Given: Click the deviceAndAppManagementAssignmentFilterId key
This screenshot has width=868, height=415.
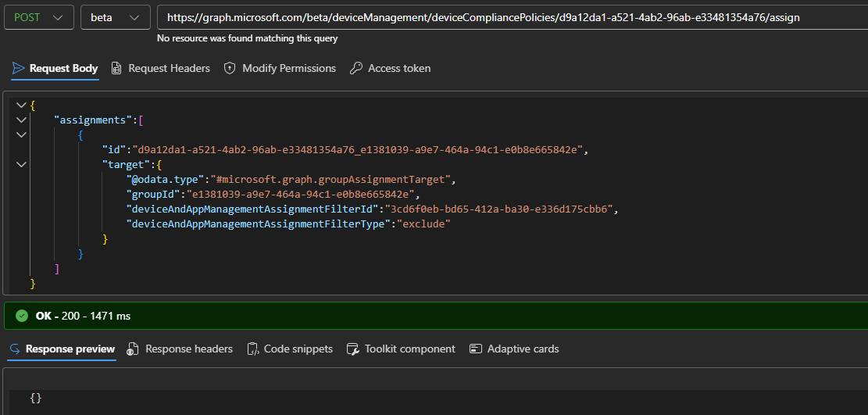Looking at the screenshot, I should (x=253, y=209).
